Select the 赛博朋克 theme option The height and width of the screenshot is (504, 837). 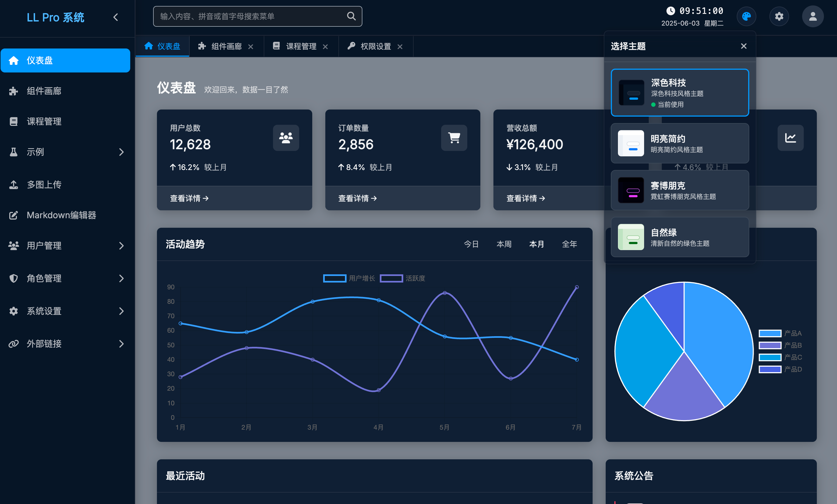680,190
